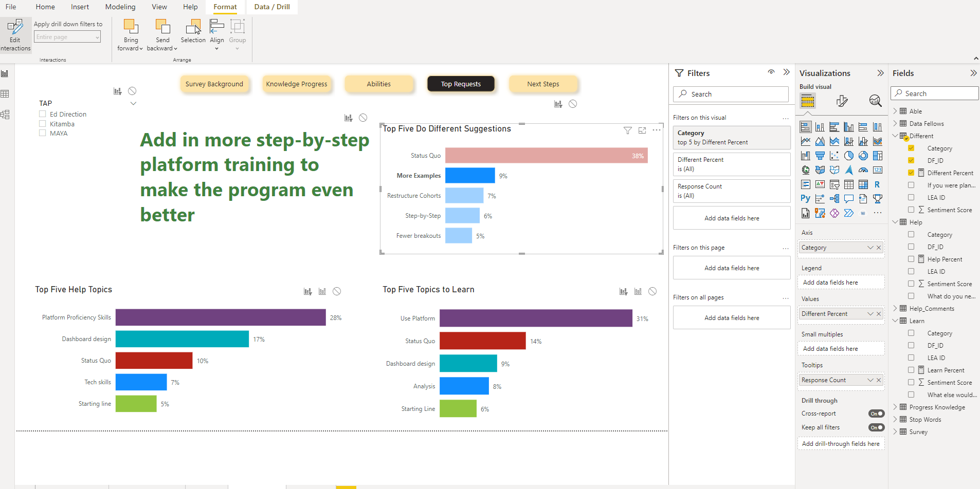Open the Analytics magnifier pane

(x=875, y=101)
